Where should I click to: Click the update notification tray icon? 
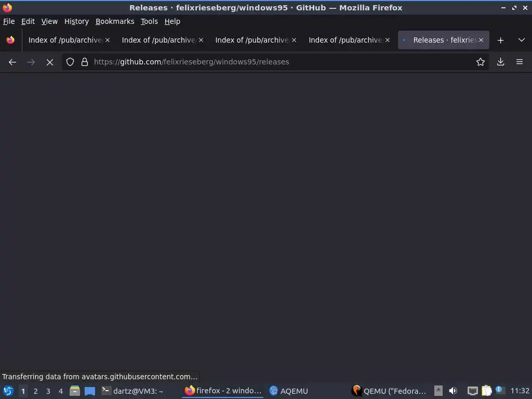pos(499,390)
